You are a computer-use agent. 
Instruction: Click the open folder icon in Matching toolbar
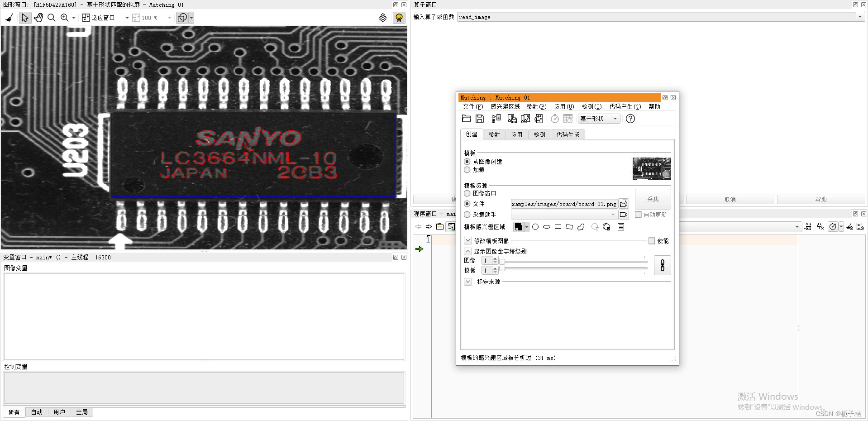(x=467, y=119)
